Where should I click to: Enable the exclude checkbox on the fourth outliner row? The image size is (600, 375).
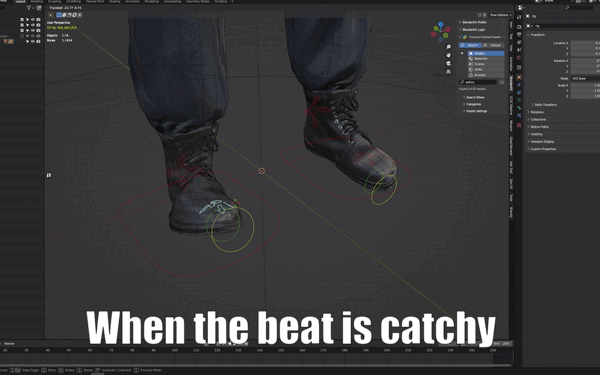pos(22,36)
